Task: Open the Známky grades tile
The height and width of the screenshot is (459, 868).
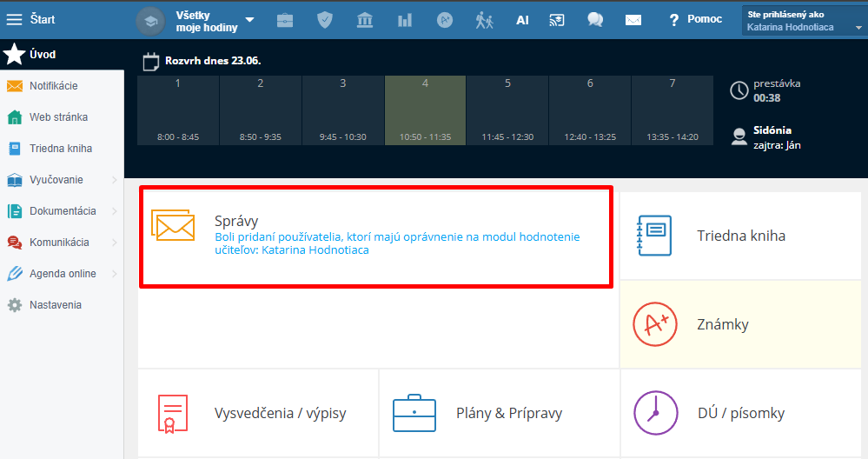Action: [740, 324]
